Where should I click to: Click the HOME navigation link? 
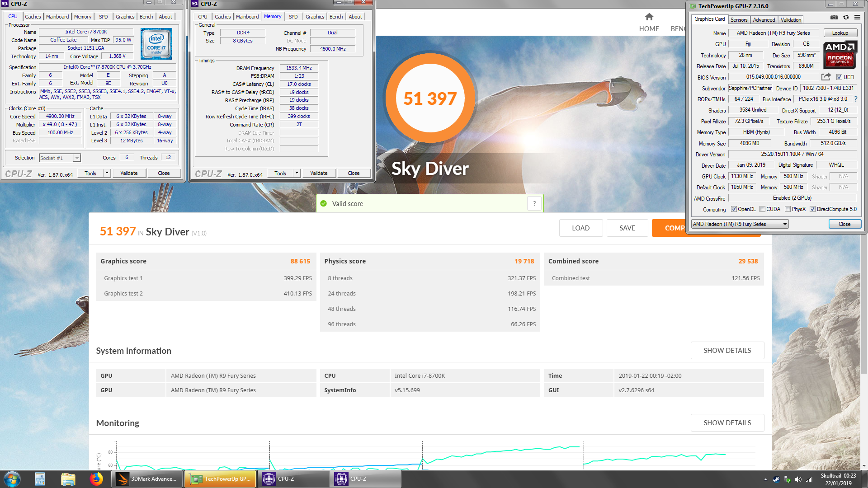tap(649, 28)
